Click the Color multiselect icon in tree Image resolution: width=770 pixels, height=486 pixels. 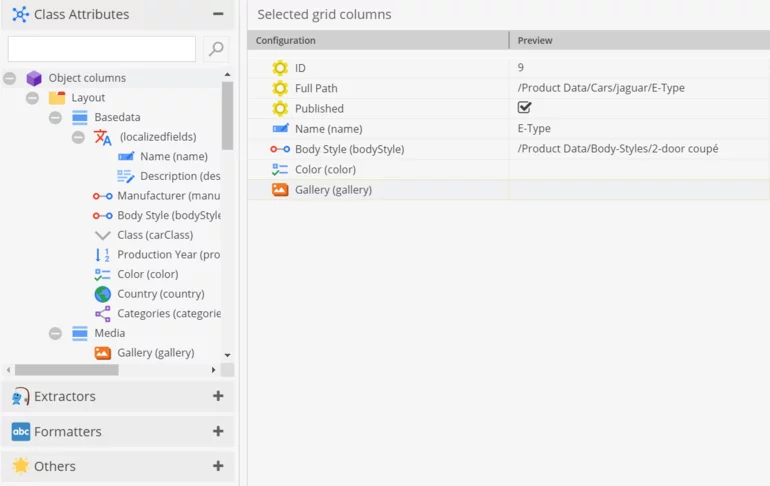(x=103, y=274)
